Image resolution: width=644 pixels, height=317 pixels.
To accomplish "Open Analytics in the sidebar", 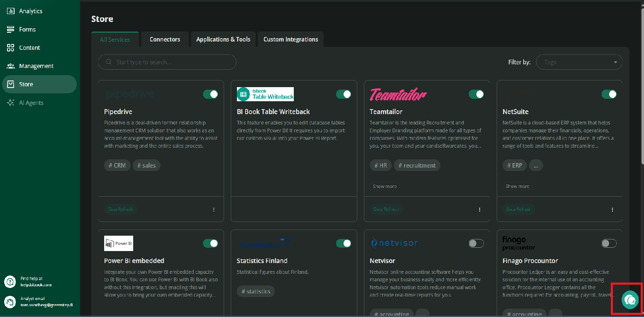I will click(39, 11).
